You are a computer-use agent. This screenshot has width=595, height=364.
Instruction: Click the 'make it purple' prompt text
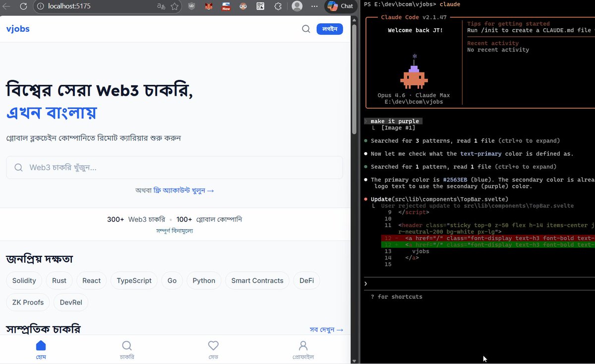[395, 121]
